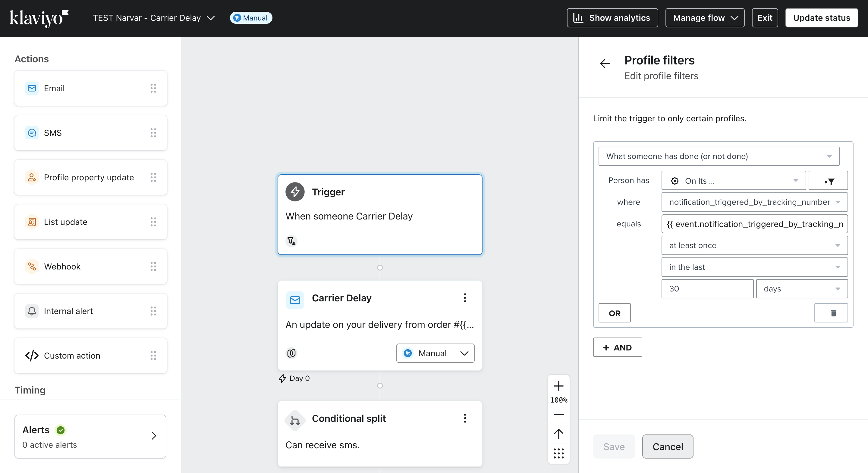
Task: Click the disabled Save button
Action: [x=614, y=447]
